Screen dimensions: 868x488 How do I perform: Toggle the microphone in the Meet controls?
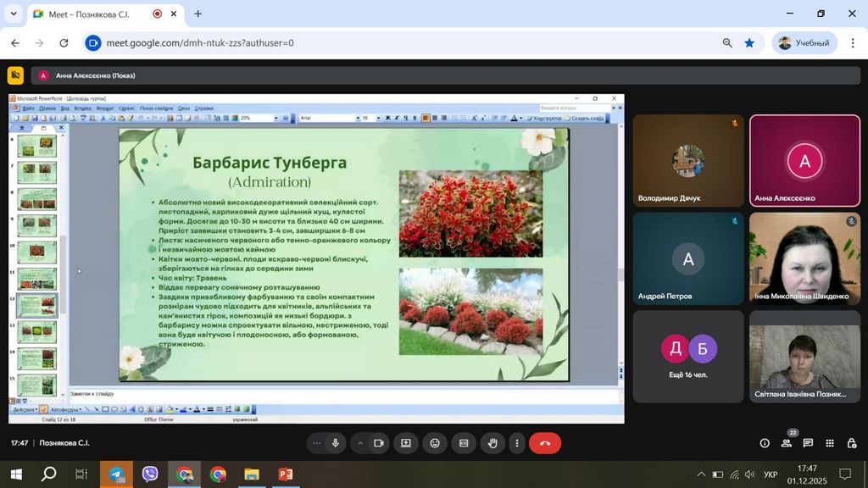pos(336,443)
